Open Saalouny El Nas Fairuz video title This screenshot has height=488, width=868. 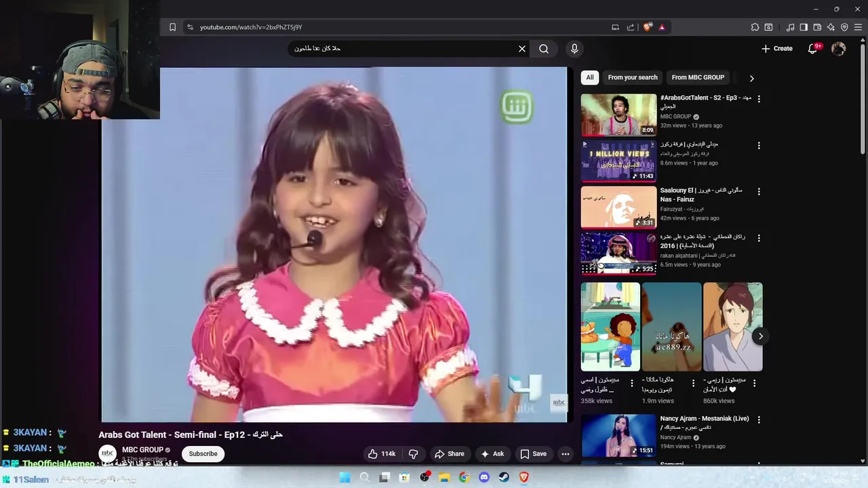tap(701, 195)
